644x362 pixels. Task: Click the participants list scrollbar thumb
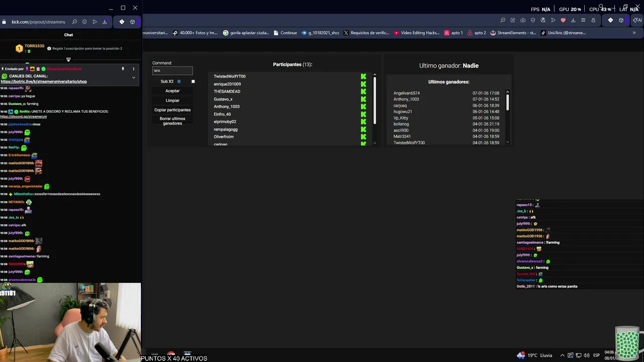(x=374, y=101)
